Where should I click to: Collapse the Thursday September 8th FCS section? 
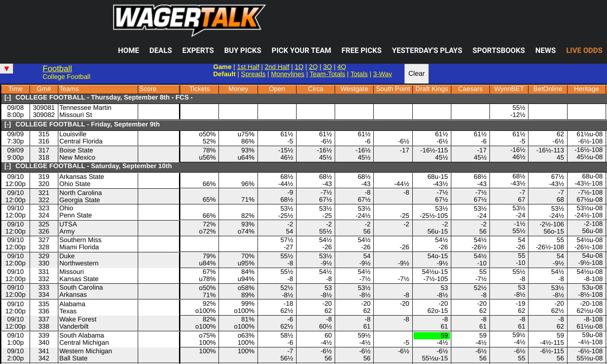click(8, 97)
